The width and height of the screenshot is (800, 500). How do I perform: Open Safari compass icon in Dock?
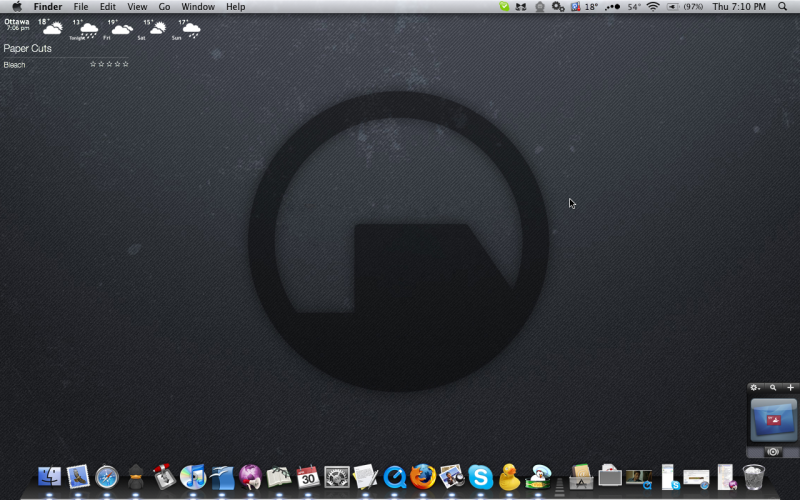(107, 478)
